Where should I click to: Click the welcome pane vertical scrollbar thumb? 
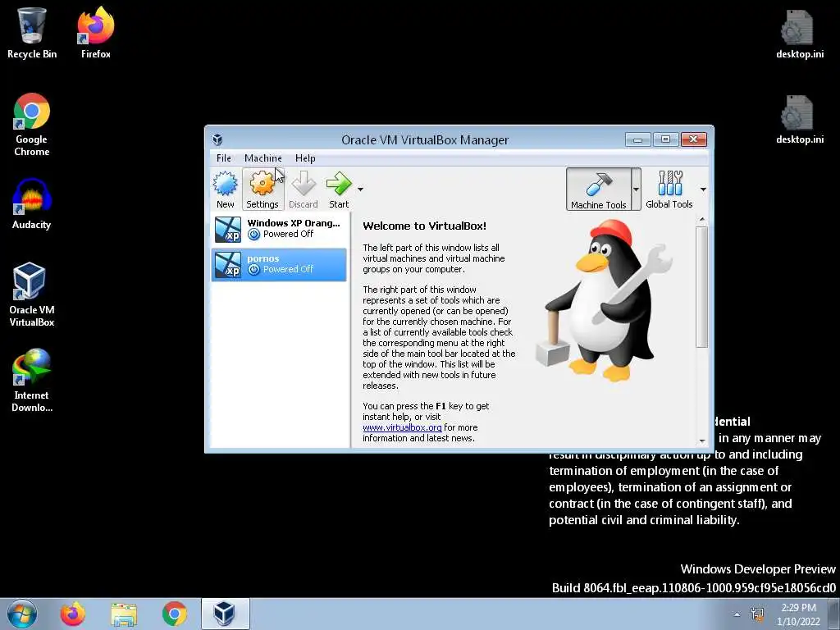[x=702, y=286]
